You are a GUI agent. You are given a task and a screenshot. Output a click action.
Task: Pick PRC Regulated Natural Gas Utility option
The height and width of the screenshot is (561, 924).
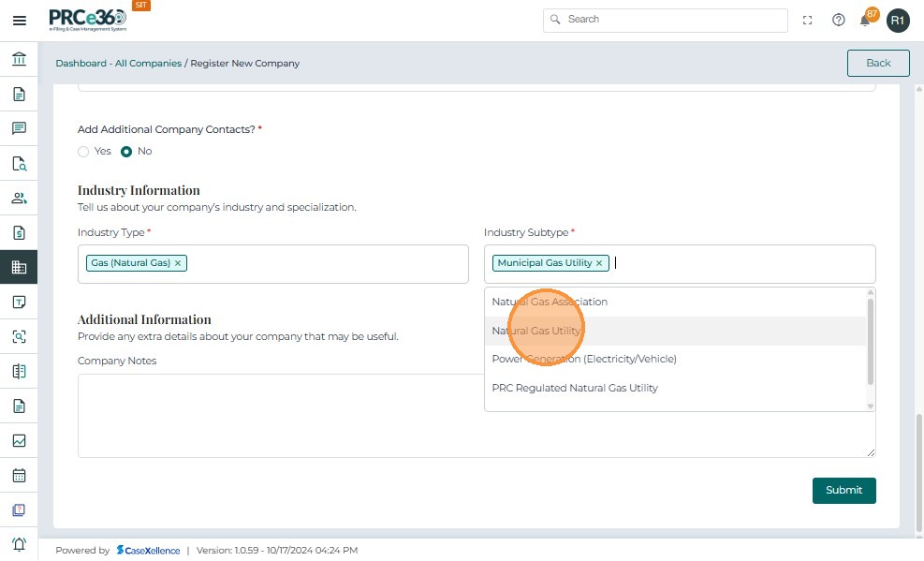point(575,388)
